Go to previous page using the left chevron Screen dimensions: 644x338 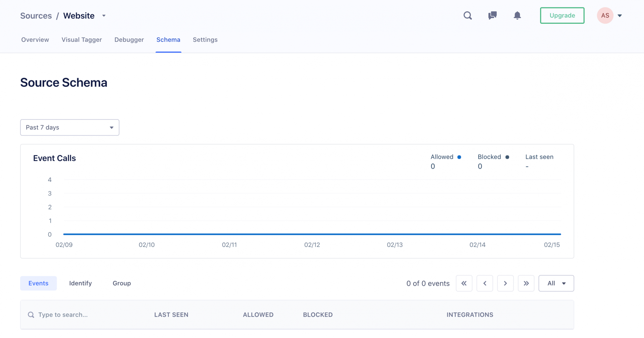pyautogui.click(x=485, y=283)
